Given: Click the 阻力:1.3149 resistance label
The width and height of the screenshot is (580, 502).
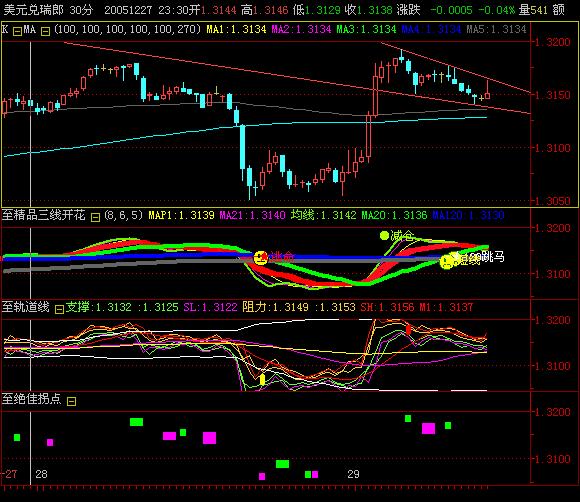Looking at the screenshot, I should (x=275, y=307).
